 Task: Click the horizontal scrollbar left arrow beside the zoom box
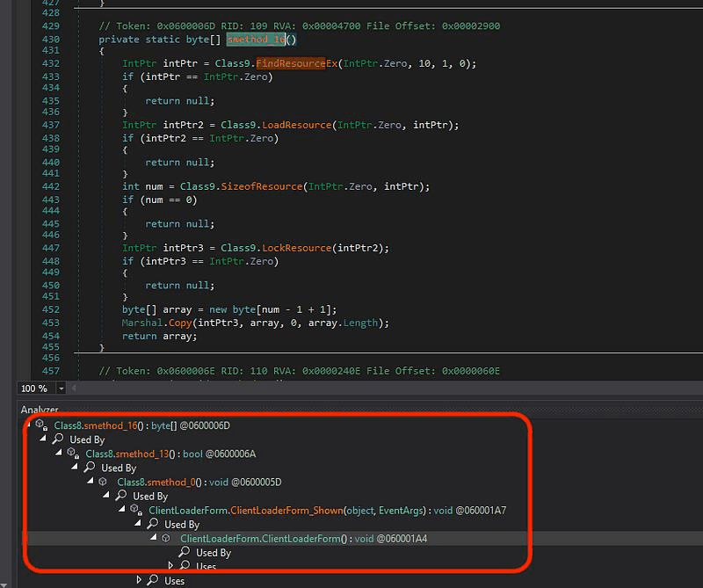[74, 388]
